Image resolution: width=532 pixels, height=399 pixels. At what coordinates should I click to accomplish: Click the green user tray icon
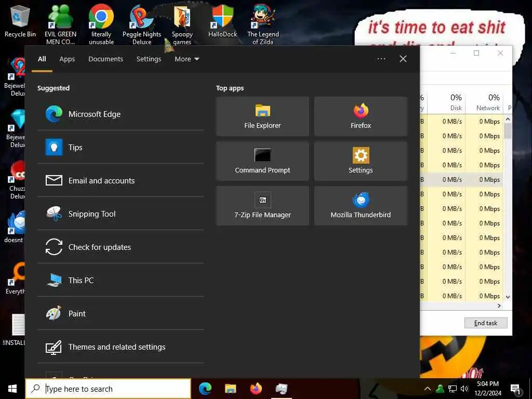click(x=440, y=389)
